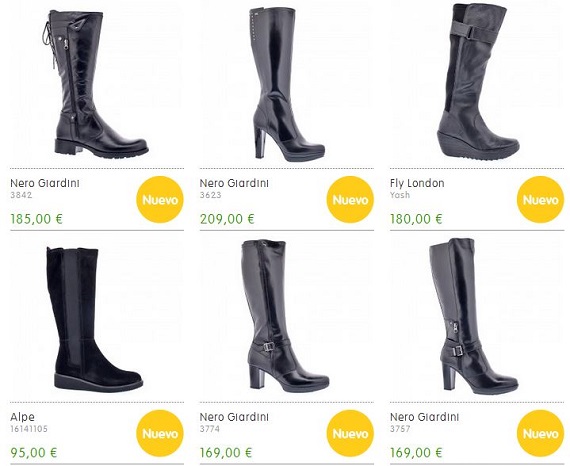
Task: Open the Alpe suede wedge boot image
Action: [95, 320]
